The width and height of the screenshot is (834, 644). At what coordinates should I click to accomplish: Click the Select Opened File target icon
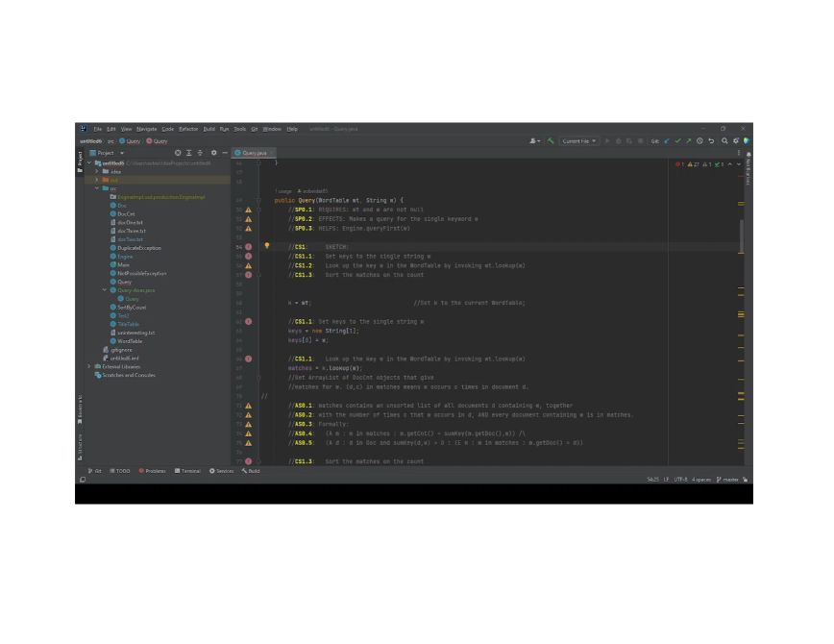tap(178, 153)
